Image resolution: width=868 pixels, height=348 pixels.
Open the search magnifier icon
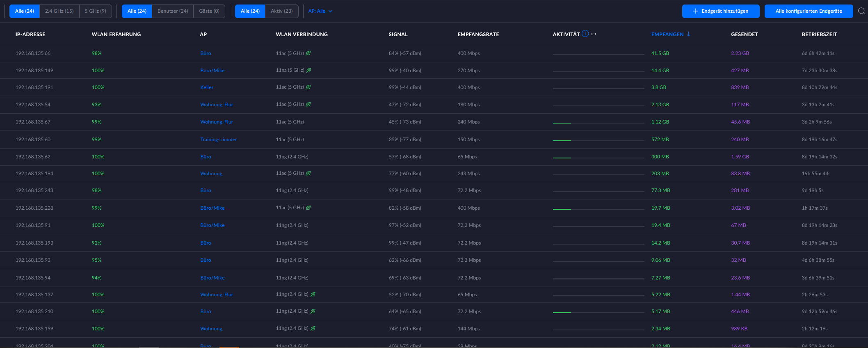[861, 11]
